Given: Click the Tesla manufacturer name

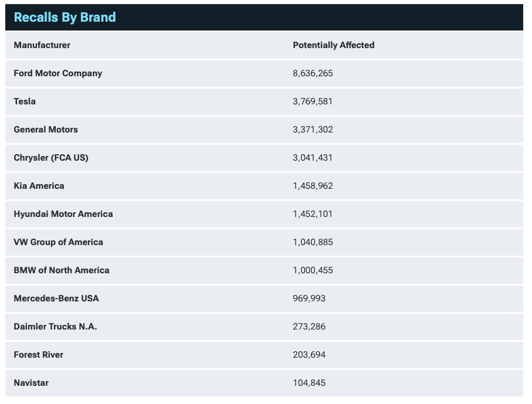Looking at the screenshot, I should click(25, 102).
